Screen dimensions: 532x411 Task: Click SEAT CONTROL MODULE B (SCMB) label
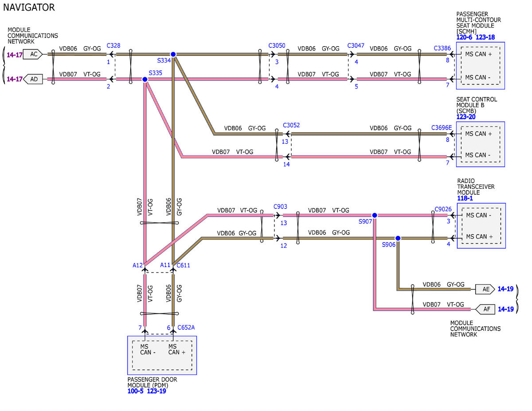point(477,105)
